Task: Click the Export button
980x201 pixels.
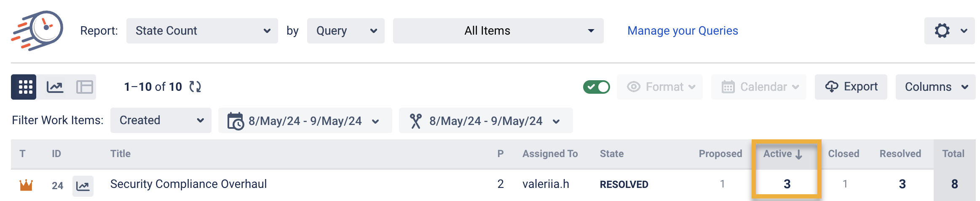Action: pos(851,87)
